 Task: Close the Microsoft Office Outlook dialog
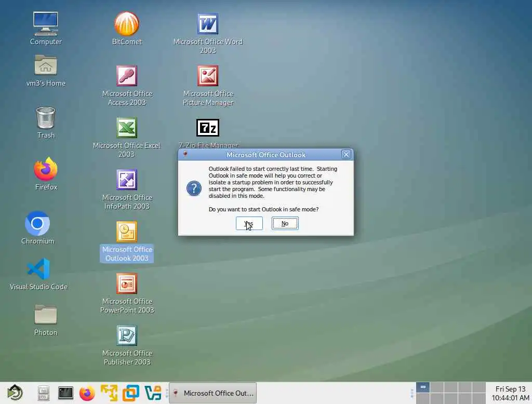(x=346, y=154)
